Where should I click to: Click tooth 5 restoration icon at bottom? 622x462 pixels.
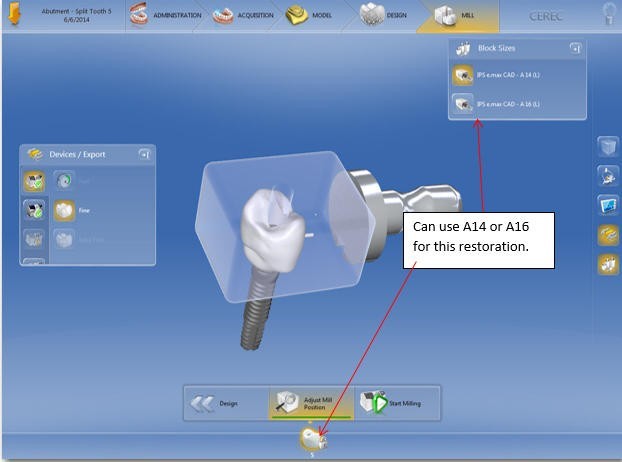[x=313, y=439]
